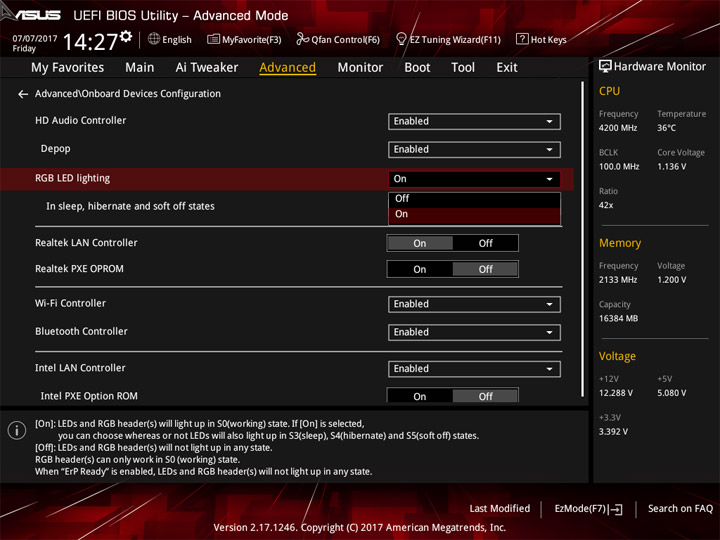Set Realtek LAN Controller to On
The width and height of the screenshot is (720, 540).
point(420,243)
